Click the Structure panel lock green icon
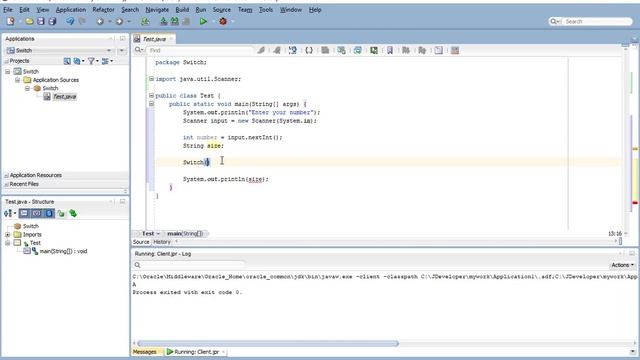 (x=61, y=213)
